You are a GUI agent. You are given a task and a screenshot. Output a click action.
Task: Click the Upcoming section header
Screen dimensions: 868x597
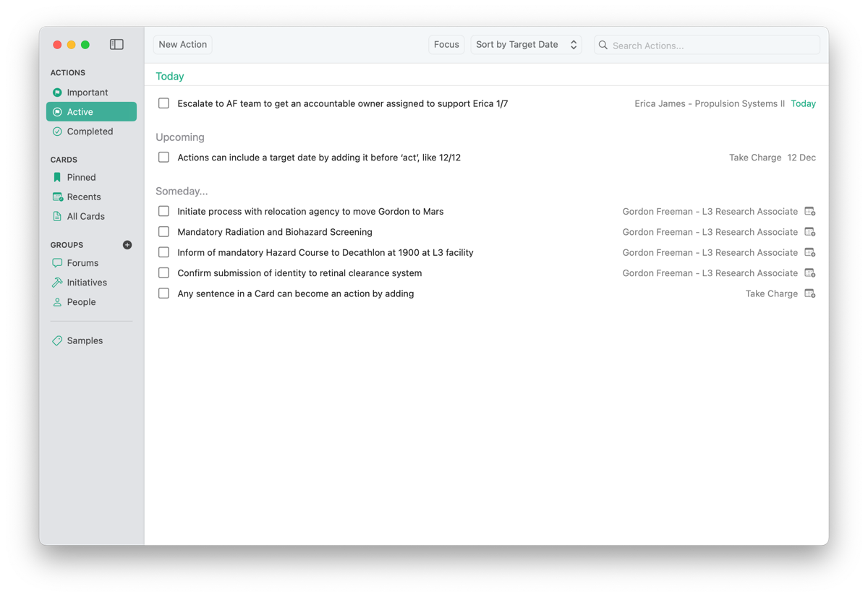pyautogui.click(x=180, y=137)
